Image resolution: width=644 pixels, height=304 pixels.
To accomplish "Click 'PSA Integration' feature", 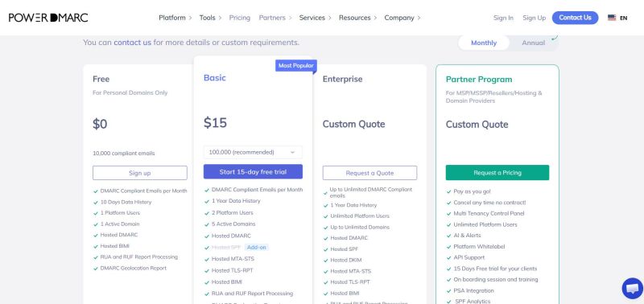I will 473,290.
